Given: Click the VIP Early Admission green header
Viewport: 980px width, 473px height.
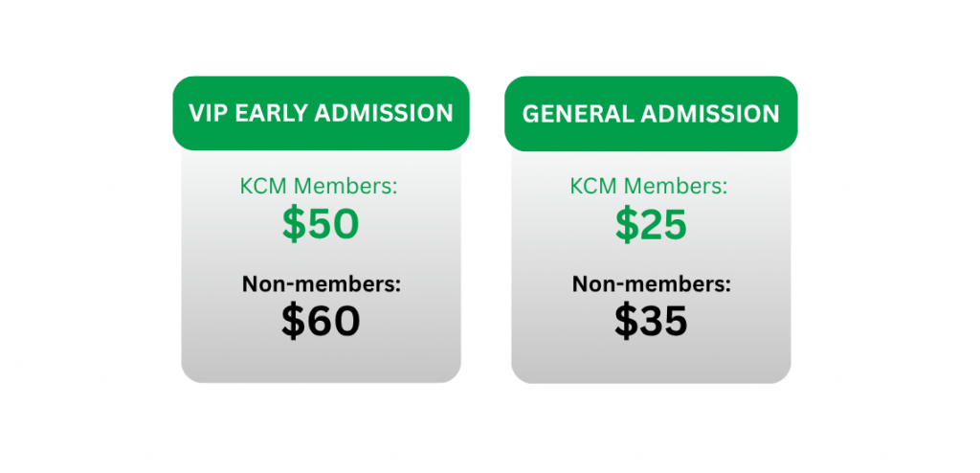Looking at the screenshot, I should (321, 113).
